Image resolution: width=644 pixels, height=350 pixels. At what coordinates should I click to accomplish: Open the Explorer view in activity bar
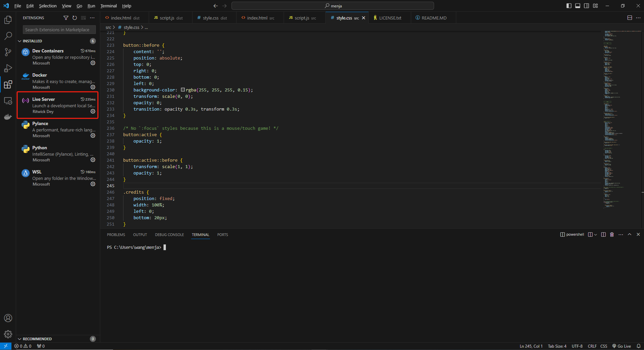click(x=8, y=20)
